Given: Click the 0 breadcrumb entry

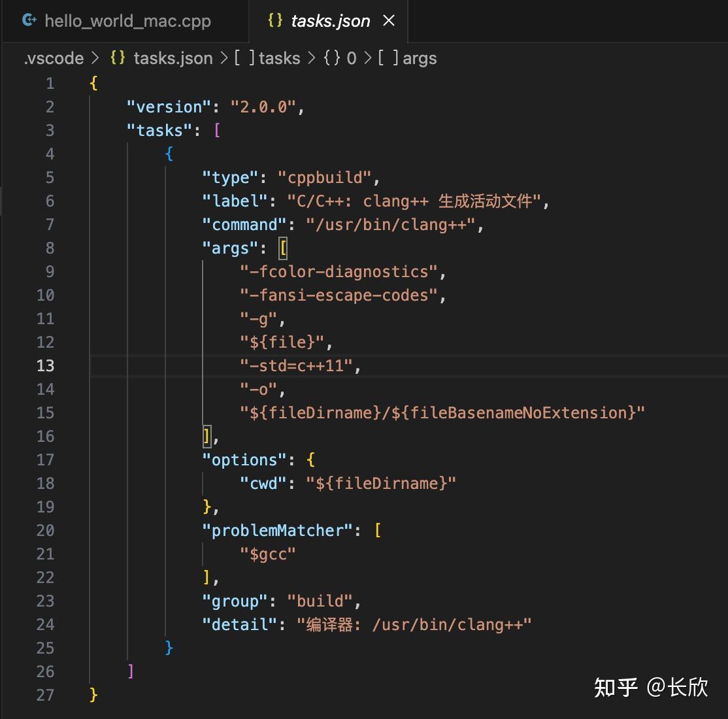Looking at the screenshot, I should click(352, 58).
